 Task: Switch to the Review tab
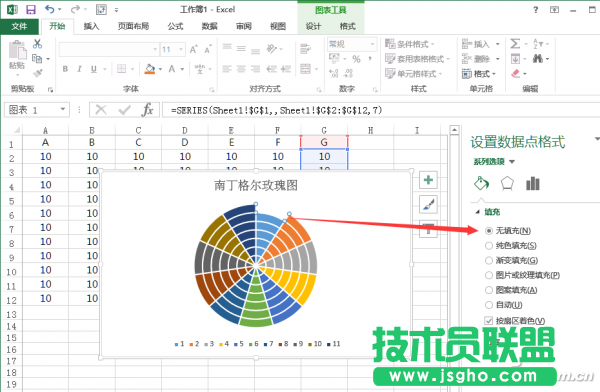244,26
